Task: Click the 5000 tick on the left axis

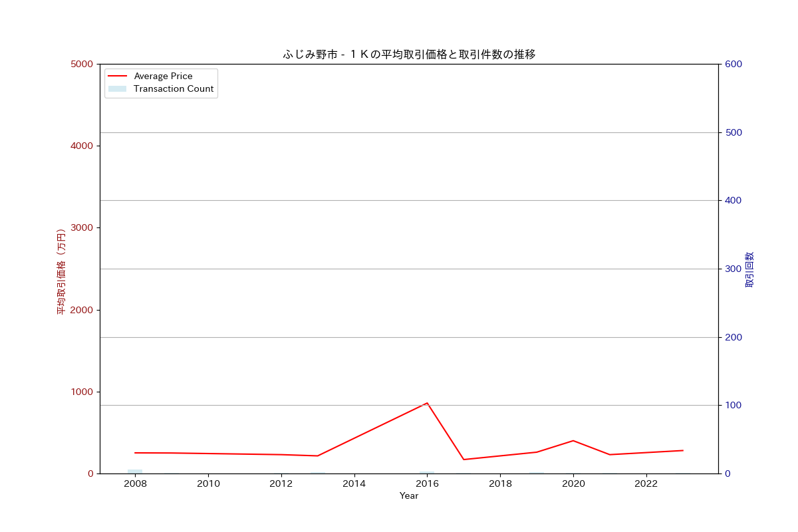Action: click(81, 64)
